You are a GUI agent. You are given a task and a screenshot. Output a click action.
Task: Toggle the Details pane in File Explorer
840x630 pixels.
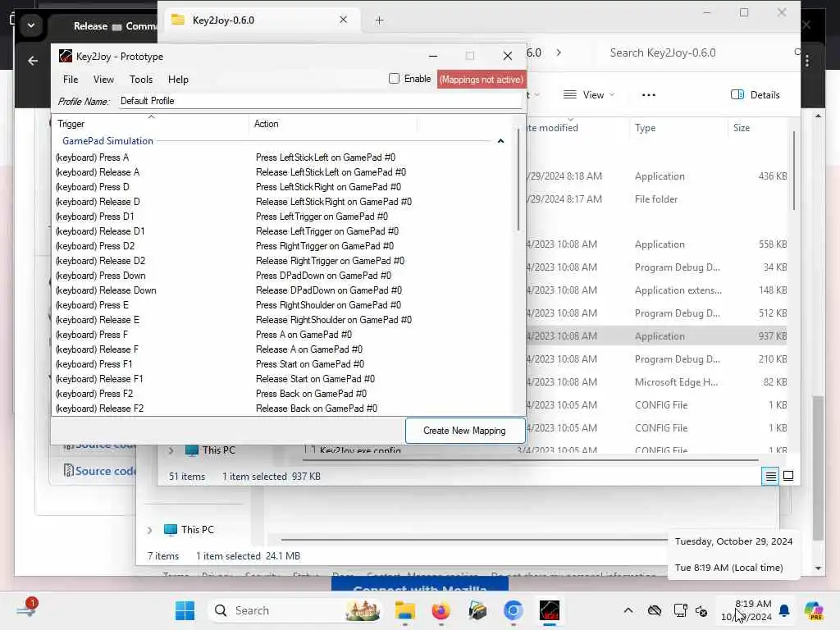click(755, 95)
